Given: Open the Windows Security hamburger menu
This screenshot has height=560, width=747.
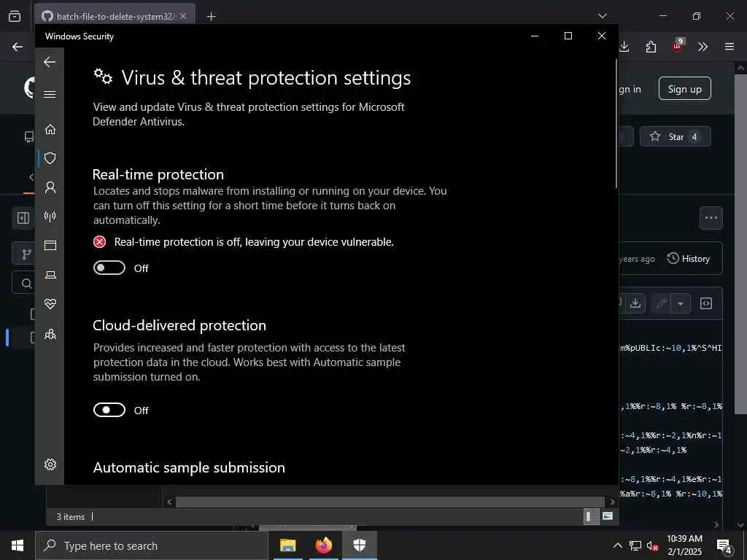Looking at the screenshot, I should (x=50, y=94).
